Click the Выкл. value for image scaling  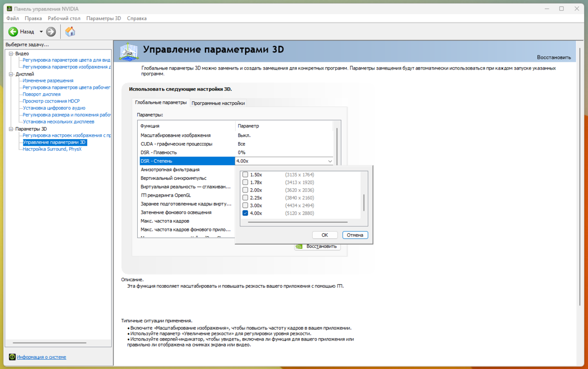245,135
